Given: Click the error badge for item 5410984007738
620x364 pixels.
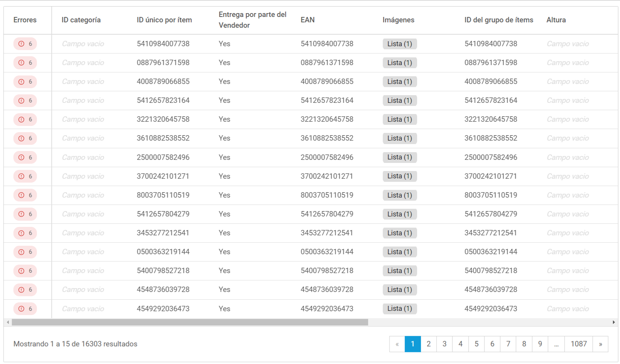Looking at the screenshot, I should point(25,44).
